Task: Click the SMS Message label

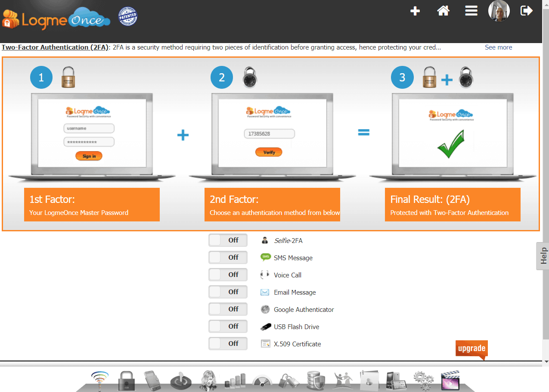Action: 293,258
